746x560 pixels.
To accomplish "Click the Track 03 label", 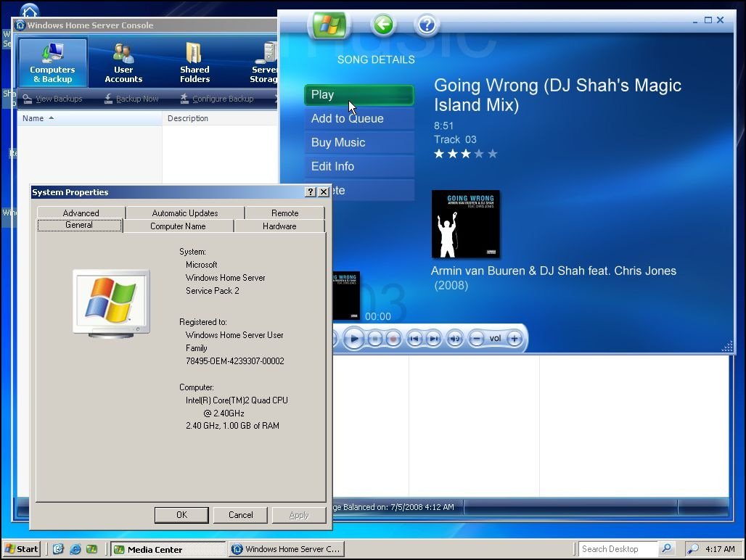I will 455,140.
